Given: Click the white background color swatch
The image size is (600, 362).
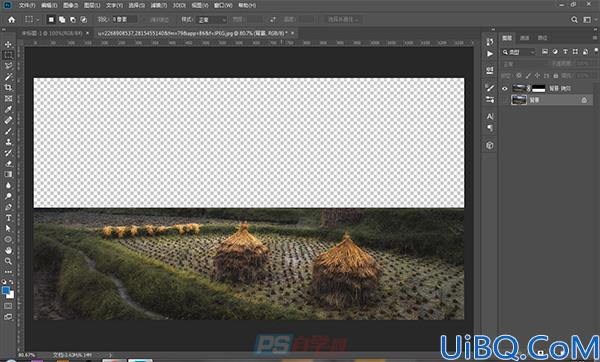Looking at the screenshot, I should (x=11, y=295).
